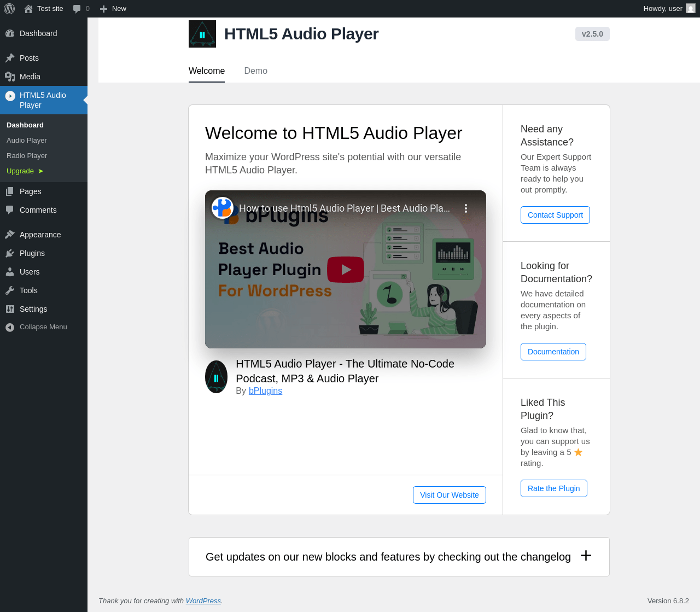Open the WordPress link in the footer
This screenshot has width=700, height=612.
203,601
